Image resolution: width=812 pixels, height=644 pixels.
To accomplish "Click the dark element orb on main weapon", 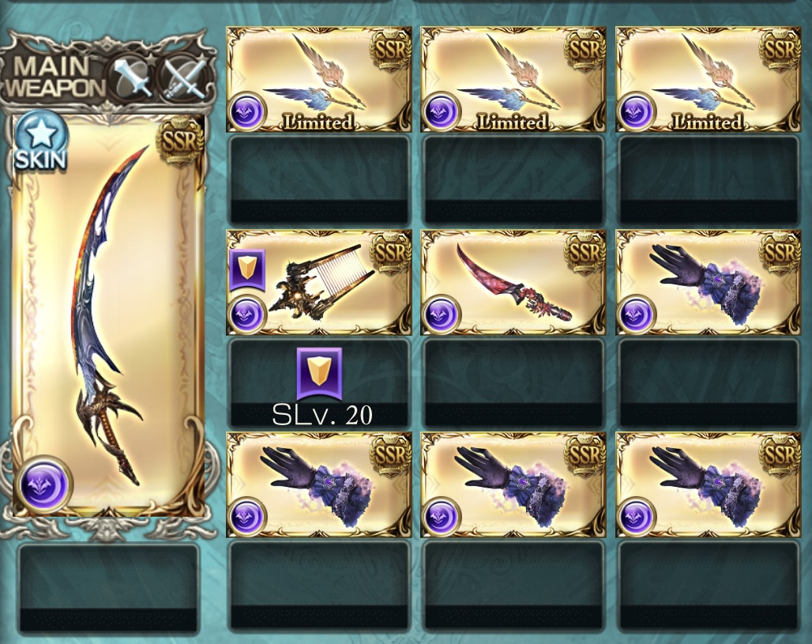I will click(x=43, y=485).
